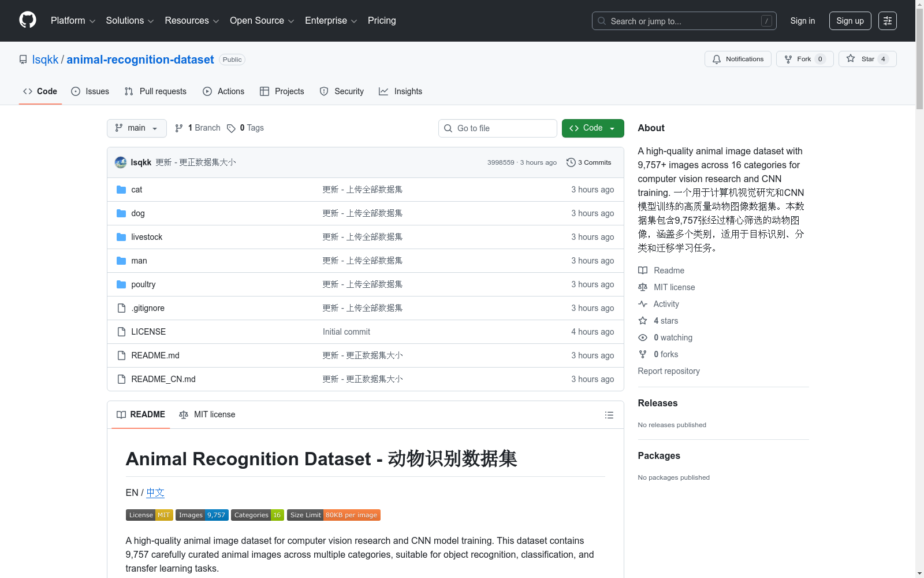Click the branch icon beside 1 Branch
924x578 pixels.
179,128
